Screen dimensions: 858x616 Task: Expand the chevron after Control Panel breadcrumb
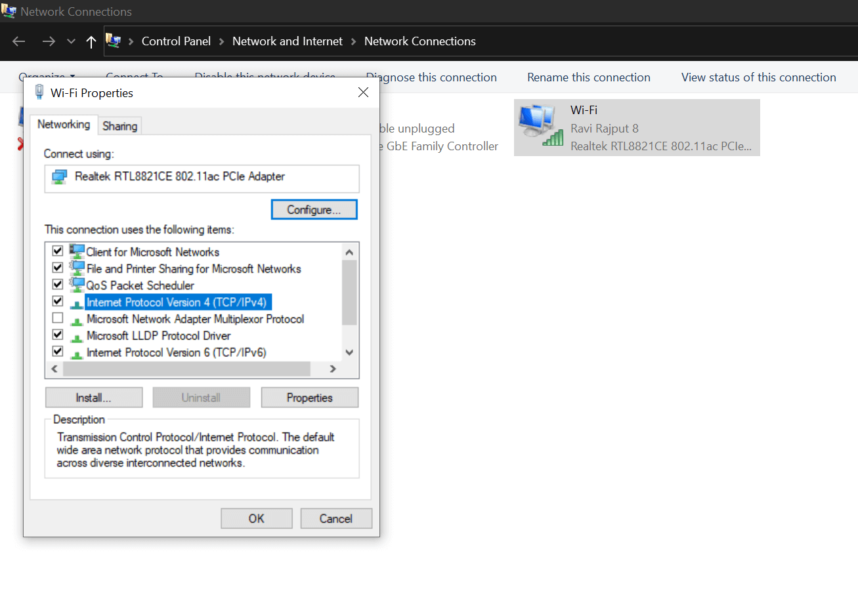pos(221,42)
